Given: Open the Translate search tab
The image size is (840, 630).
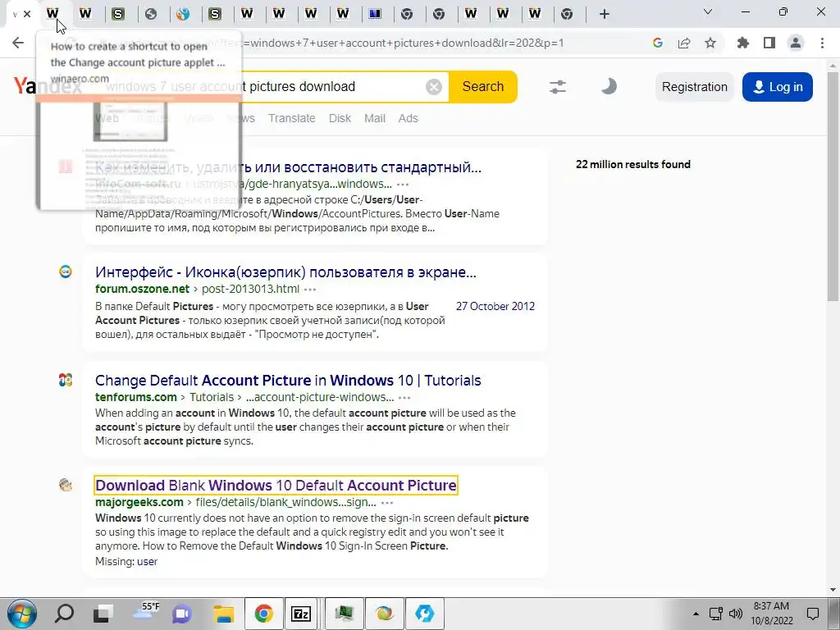Looking at the screenshot, I should click(291, 118).
